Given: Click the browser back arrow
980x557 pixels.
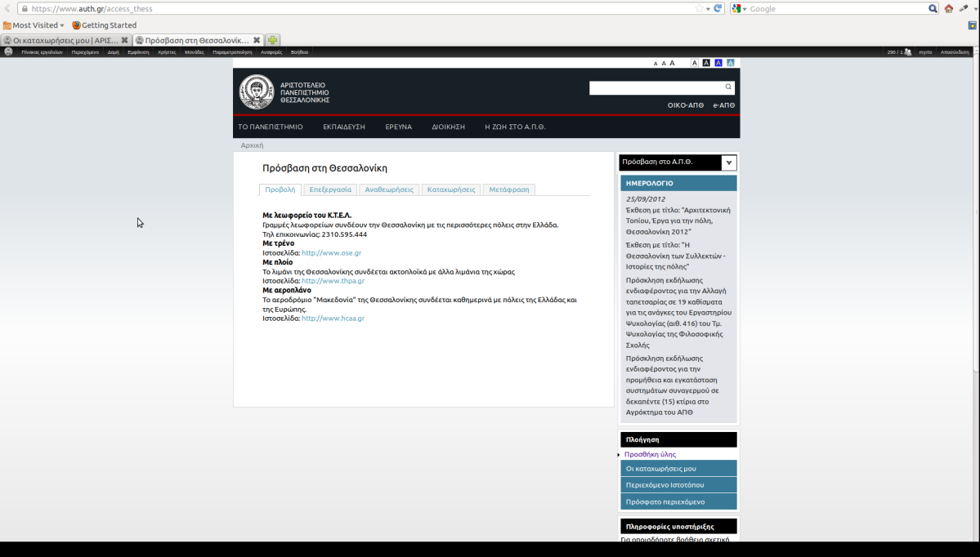Looking at the screenshot, I should (x=7, y=9).
